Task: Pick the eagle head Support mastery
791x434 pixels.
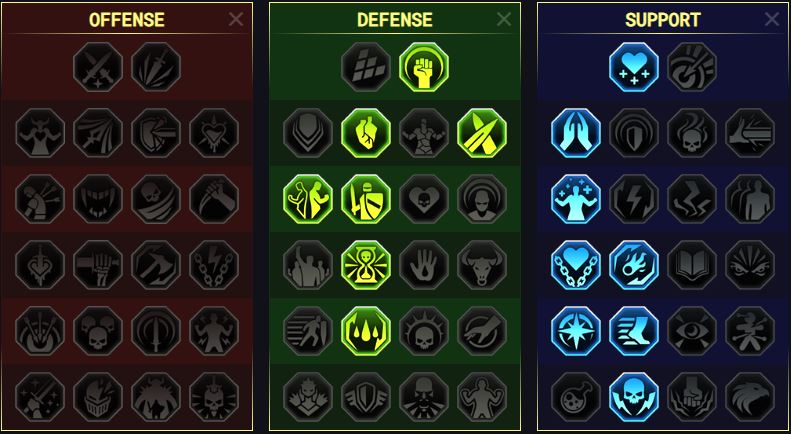Action: point(750,398)
